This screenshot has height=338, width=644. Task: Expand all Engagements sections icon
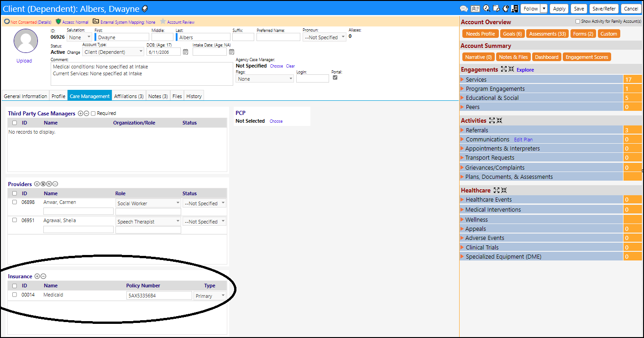(x=504, y=69)
